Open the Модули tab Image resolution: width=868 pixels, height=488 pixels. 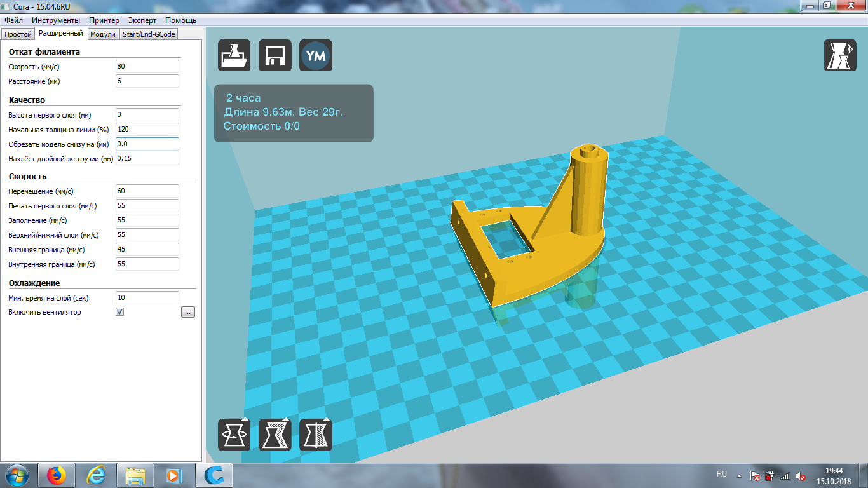pos(102,34)
